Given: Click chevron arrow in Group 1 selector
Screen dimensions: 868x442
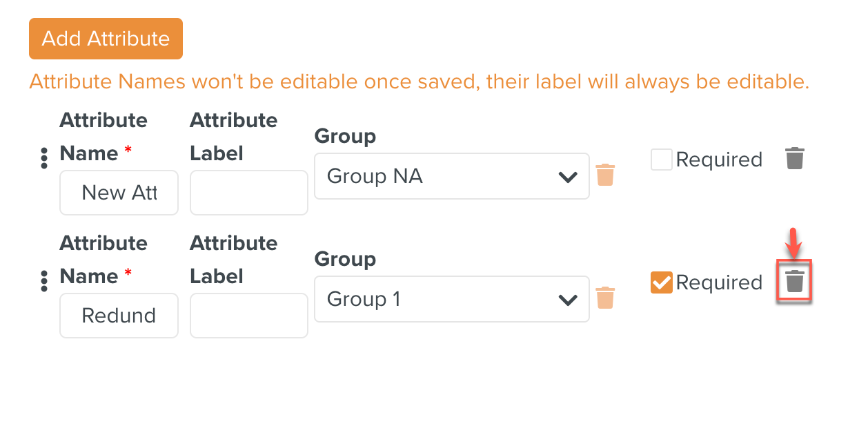Looking at the screenshot, I should [x=568, y=300].
